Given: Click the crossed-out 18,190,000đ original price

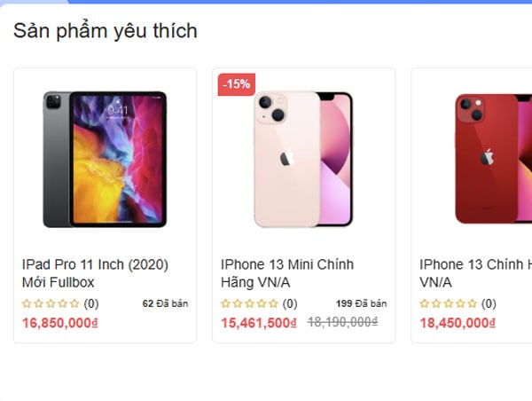Looking at the screenshot, I should click(x=342, y=322).
